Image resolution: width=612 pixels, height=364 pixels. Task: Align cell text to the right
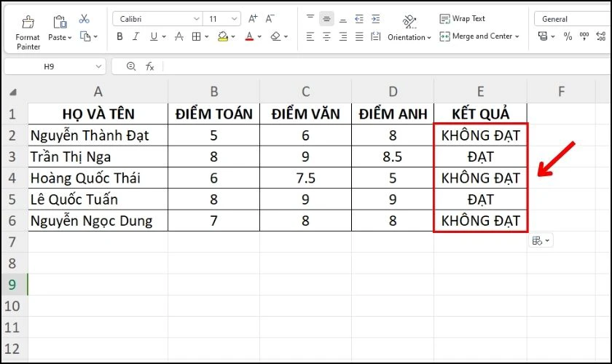343,36
